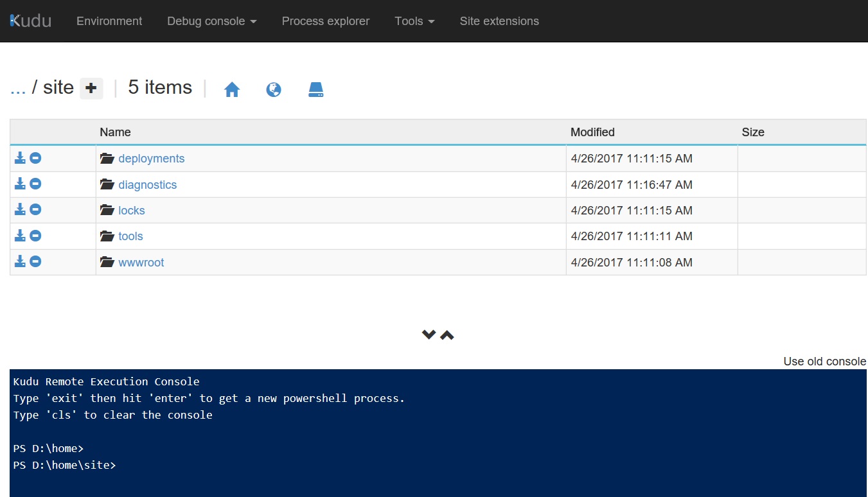868x497 pixels.
Task: Download the wwwroot folder
Action: tap(20, 261)
